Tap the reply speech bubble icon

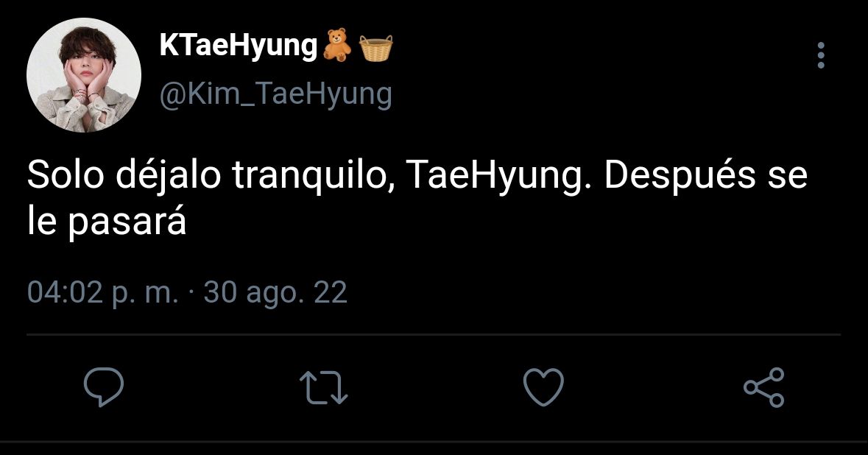(x=104, y=387)
